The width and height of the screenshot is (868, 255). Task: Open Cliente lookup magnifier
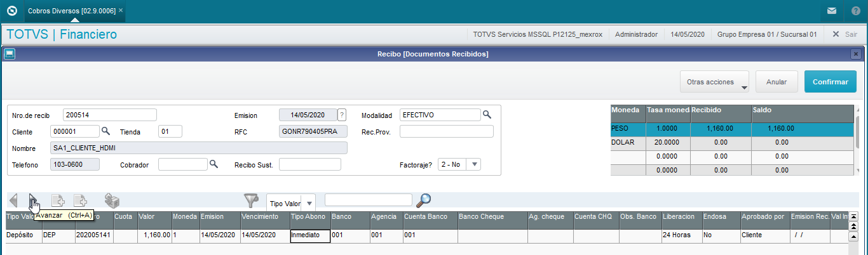(106, 131)
